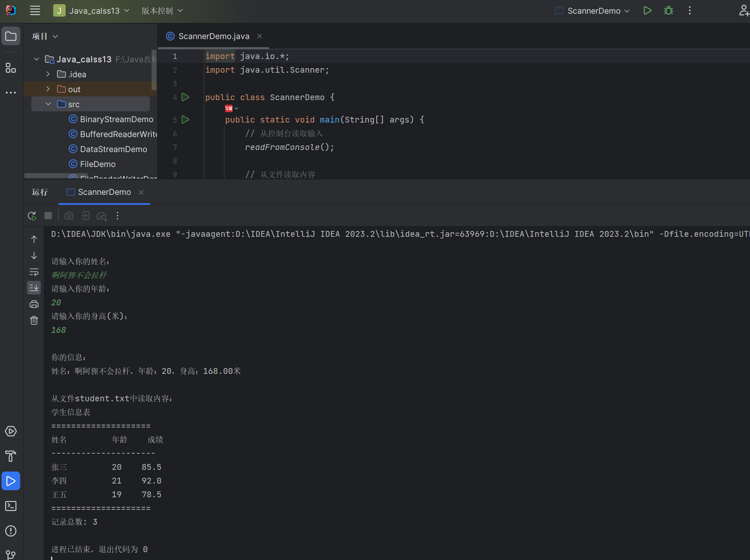Toggle scroll-to-end in console
The width and height of the screenshot is (750, 560).
34,287
